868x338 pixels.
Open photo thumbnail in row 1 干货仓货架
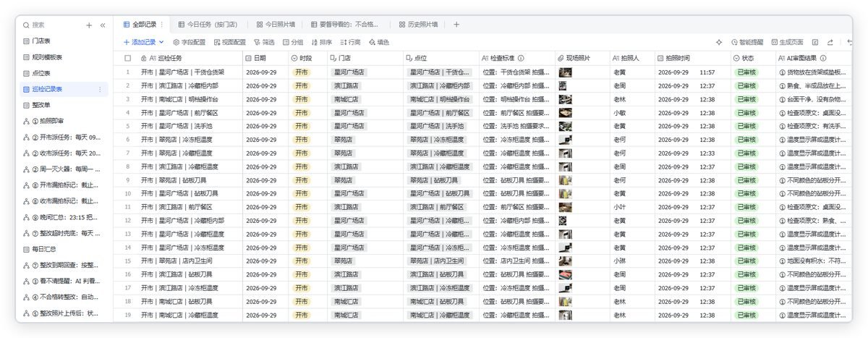[566, 72]
